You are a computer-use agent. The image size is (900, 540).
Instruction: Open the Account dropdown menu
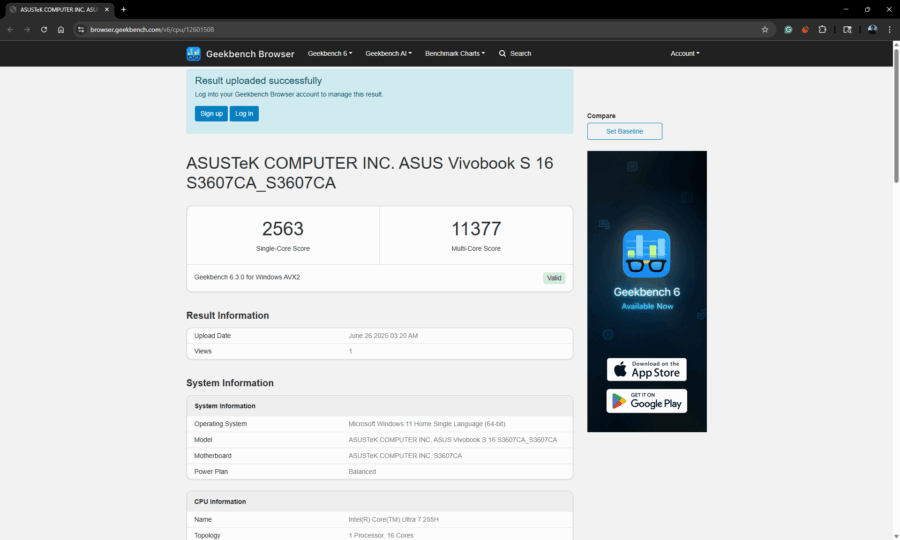(685, 53)
